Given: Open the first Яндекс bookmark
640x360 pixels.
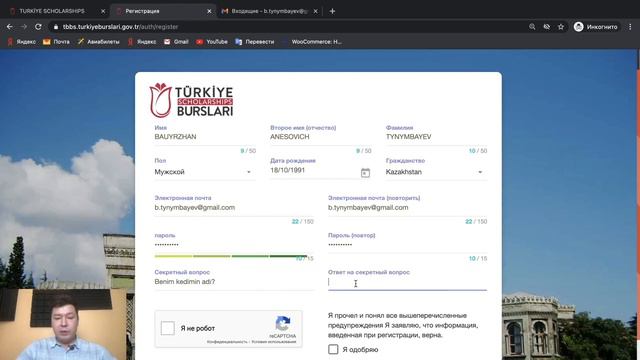Looking at the screenshot, I should click(22, 42).
